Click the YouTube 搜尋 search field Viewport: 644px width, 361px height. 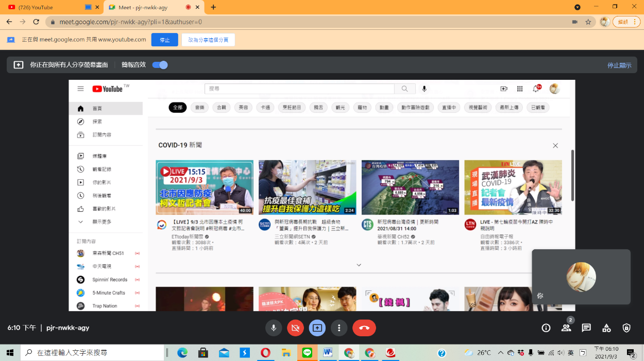pyautogui.click(x=299, y=89)
